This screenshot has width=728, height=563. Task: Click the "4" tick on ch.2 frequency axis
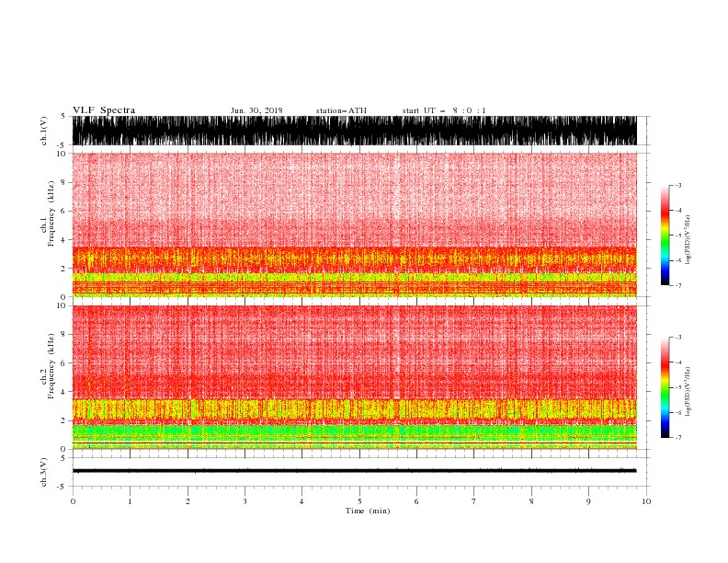(x=63, y=392)
